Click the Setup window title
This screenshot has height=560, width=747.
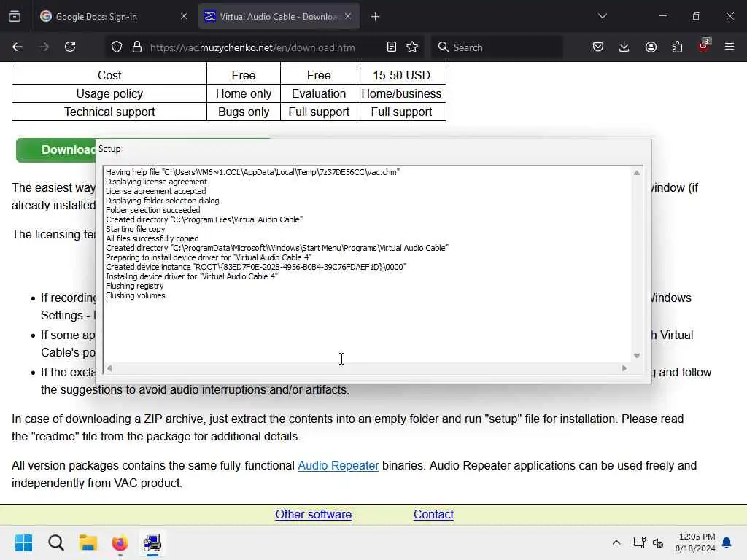[x=109, y=149]
